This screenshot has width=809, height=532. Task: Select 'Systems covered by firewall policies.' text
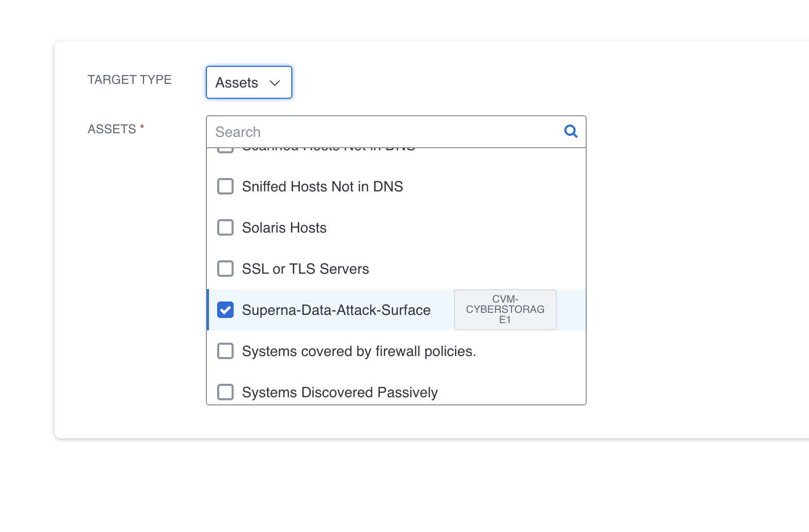[x=359, y=351]
